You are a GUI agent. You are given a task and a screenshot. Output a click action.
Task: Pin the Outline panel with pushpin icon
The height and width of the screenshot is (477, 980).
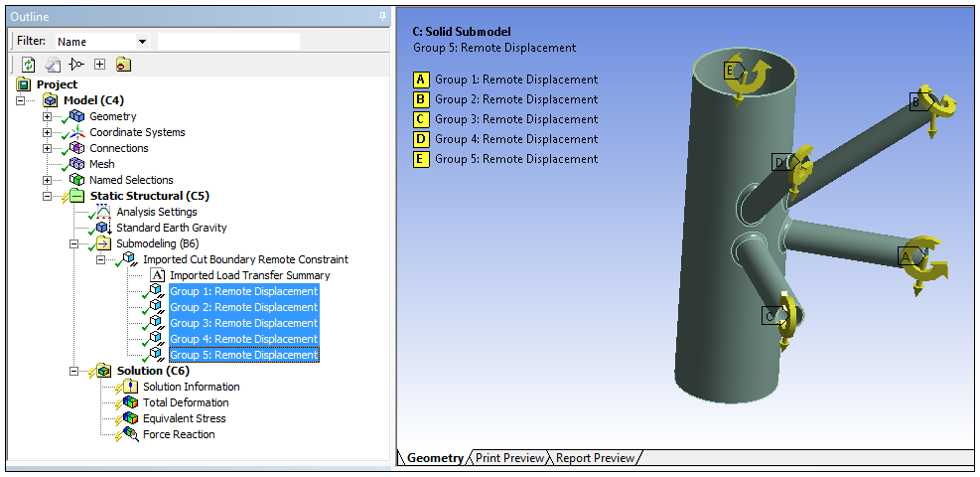click(383, 17)
